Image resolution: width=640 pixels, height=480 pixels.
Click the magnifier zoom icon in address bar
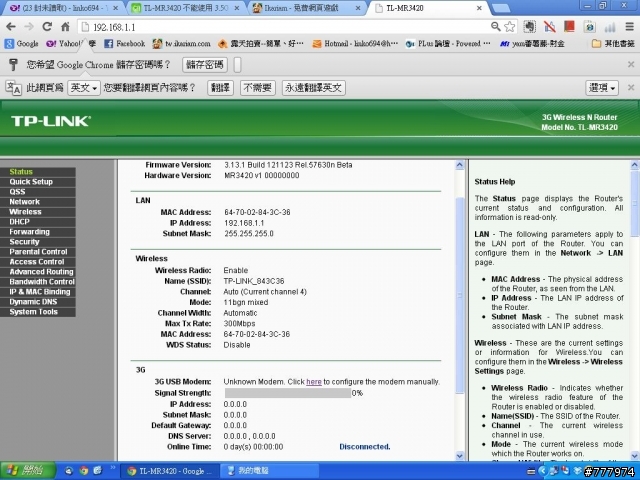click(x=496, y=27)
